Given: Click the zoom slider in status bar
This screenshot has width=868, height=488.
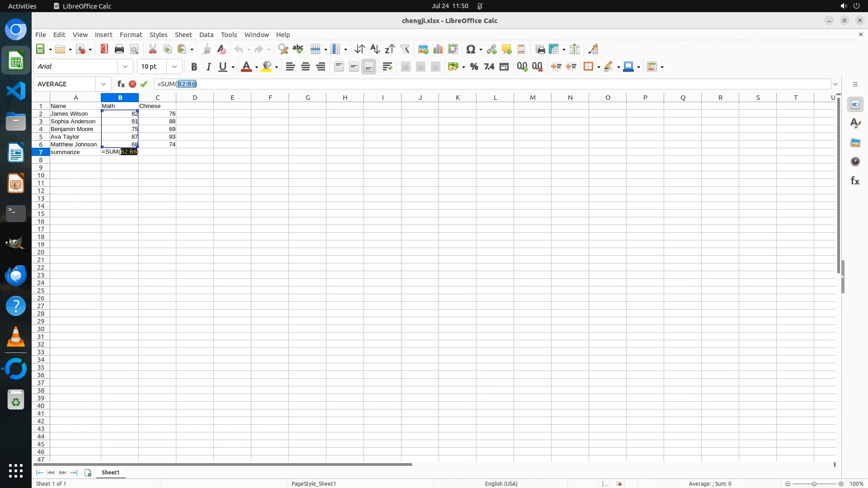Looking at the screenshot, I should (x=814, y=483).
